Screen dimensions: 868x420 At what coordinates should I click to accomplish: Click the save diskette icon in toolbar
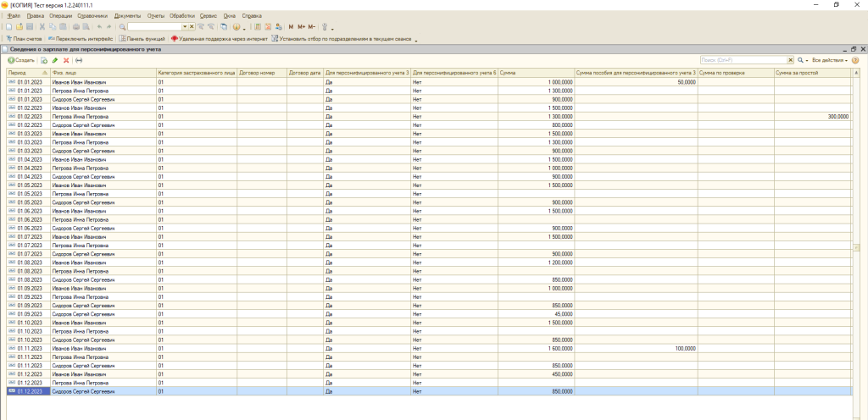pyautogui.click(x=30, y=27)
